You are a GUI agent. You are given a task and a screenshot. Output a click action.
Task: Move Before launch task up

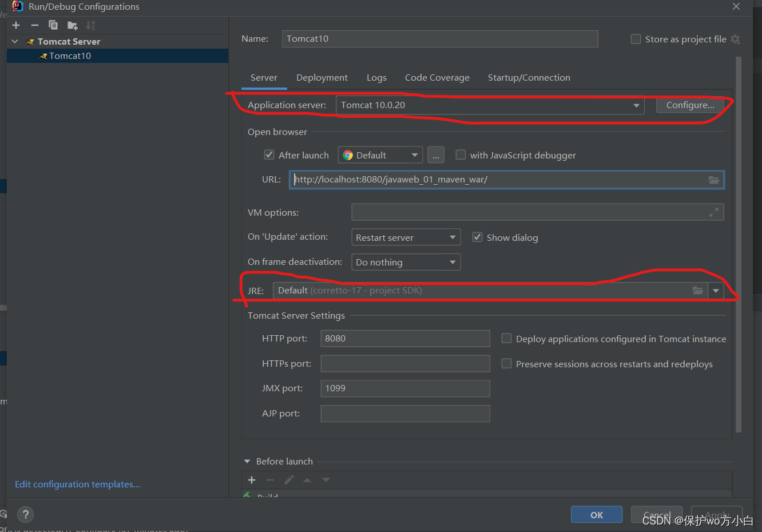(x=307, y=480)
